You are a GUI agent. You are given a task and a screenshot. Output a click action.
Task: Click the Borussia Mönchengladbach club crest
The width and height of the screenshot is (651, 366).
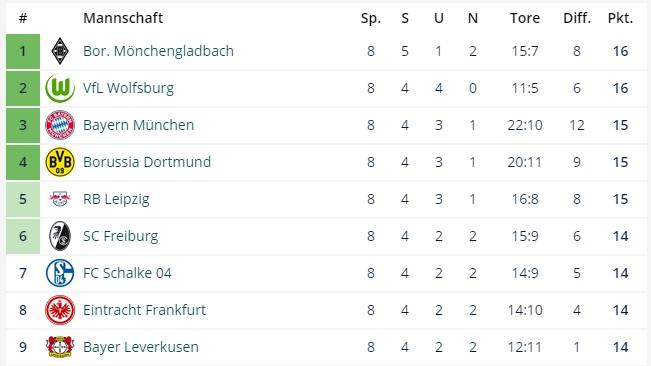tap(60, 51)
